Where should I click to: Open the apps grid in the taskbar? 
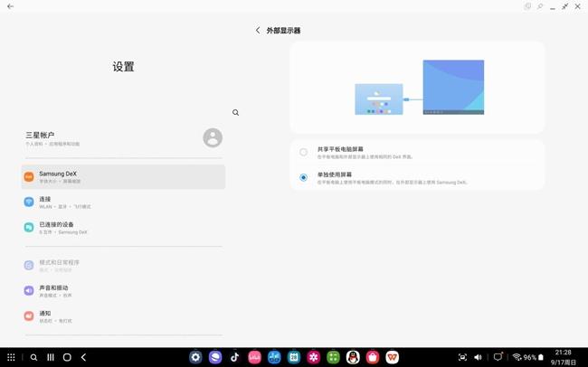click(11, 357)
